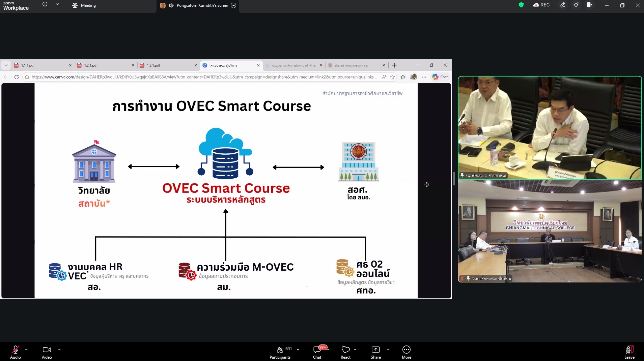Click the green encryption shield icon
The width and height of the screenshot is (644, 361).
[521, 5]
